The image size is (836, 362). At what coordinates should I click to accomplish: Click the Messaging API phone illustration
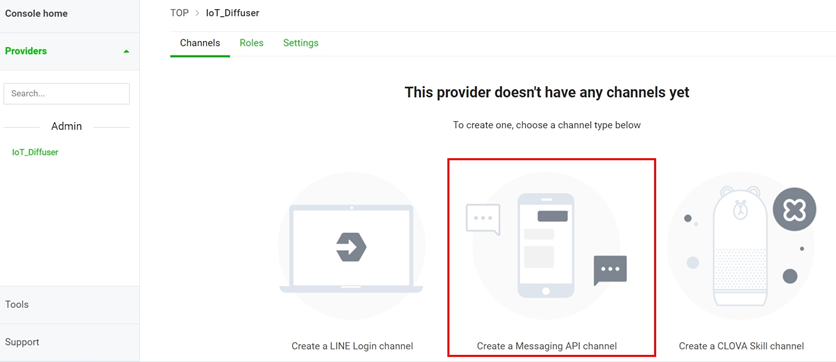546,246
